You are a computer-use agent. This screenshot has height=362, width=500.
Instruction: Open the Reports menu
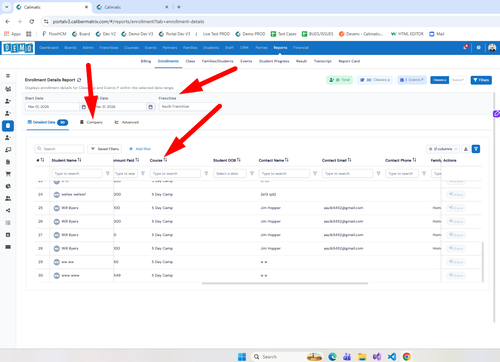pyautogui.click(x=280, y=48)
